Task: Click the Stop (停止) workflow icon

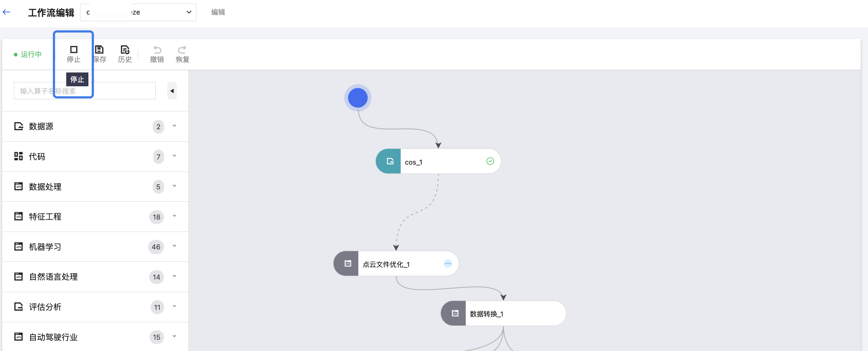Action: tap(73, 50)
